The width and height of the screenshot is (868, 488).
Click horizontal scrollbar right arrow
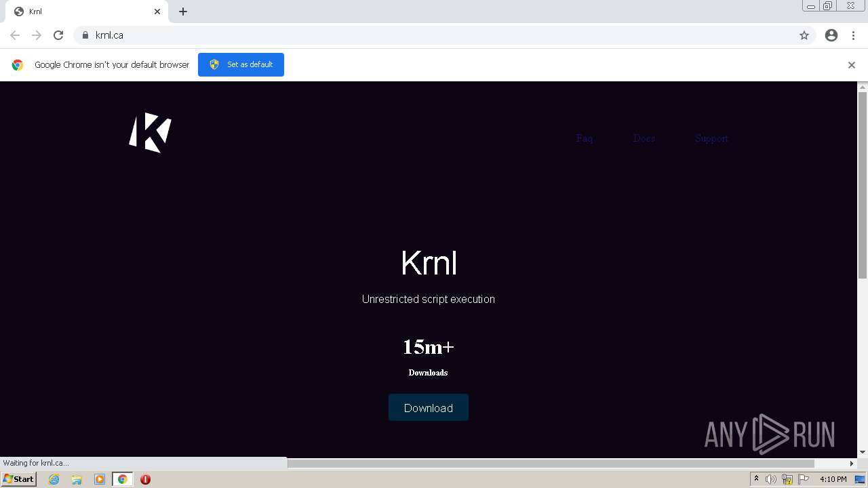click(x=852, y=464)
